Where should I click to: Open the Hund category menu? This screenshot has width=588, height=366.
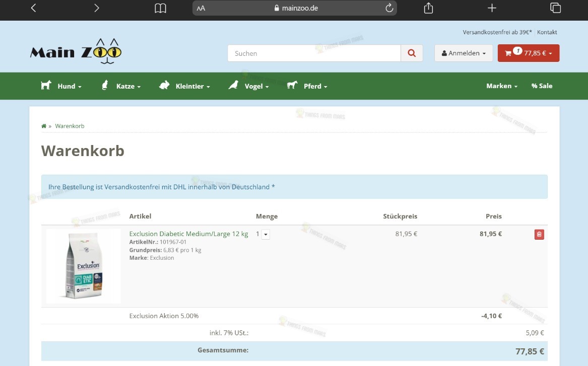tap(70, 86)
